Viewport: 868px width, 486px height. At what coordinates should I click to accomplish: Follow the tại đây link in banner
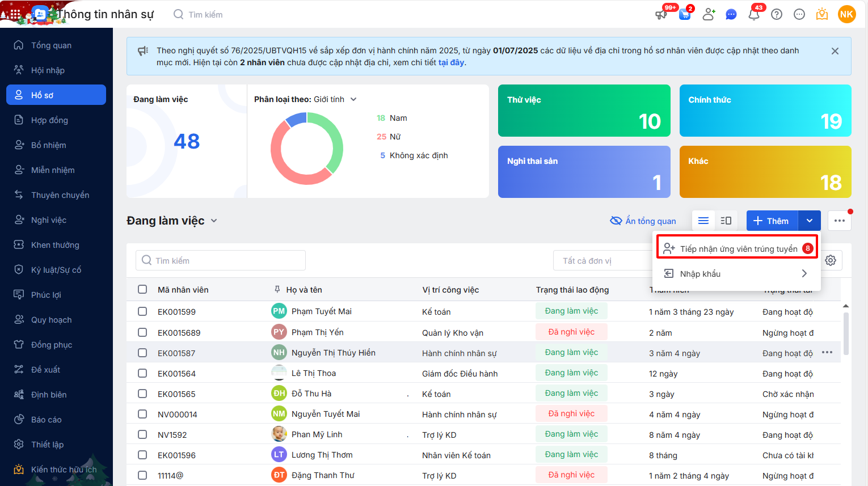pyautogui.click(x=451, y=62)
